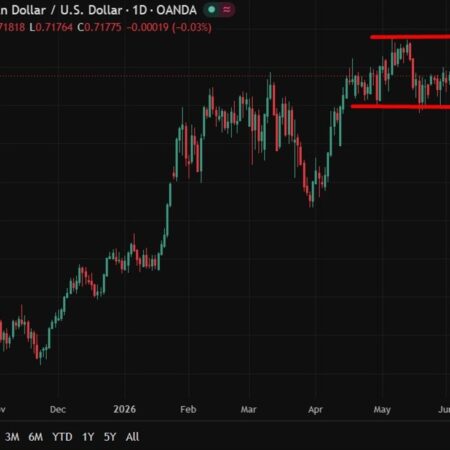Click the close value C0.71775

tap(99, 27)
